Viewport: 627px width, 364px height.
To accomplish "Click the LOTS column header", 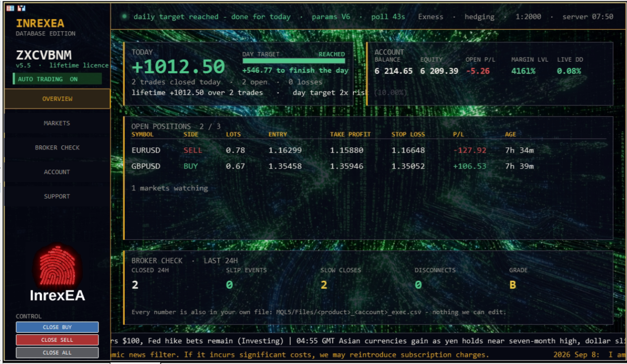I will (234, 134).
